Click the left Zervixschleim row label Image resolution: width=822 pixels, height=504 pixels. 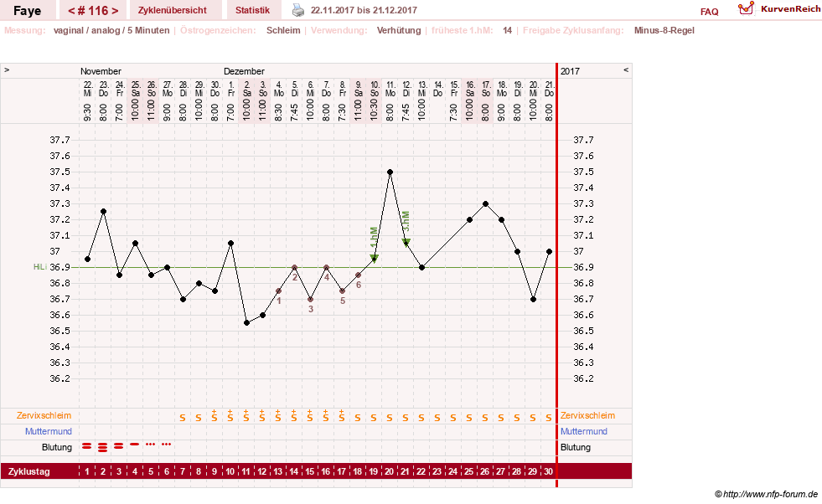point(44,415)
